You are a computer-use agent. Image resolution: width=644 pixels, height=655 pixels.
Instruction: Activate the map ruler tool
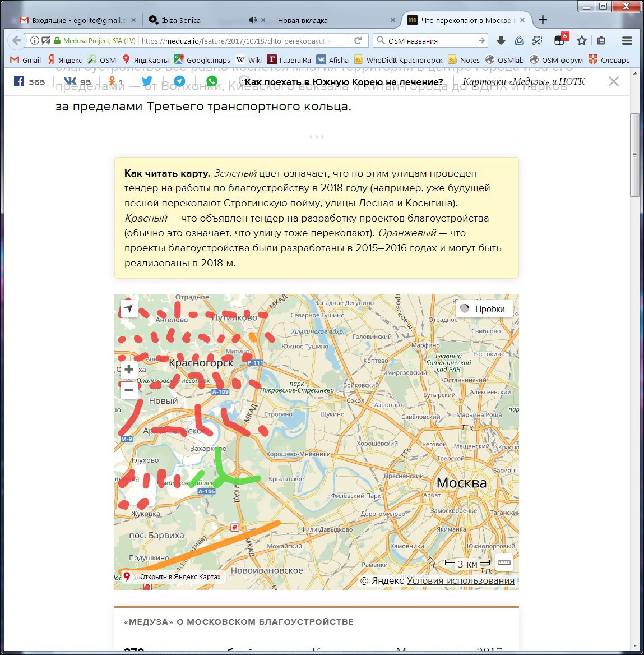click(x=504, y=562)
